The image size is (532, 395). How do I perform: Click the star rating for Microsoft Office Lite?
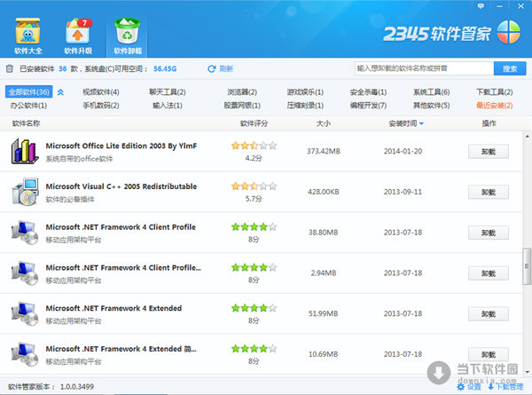pos(254,146)
